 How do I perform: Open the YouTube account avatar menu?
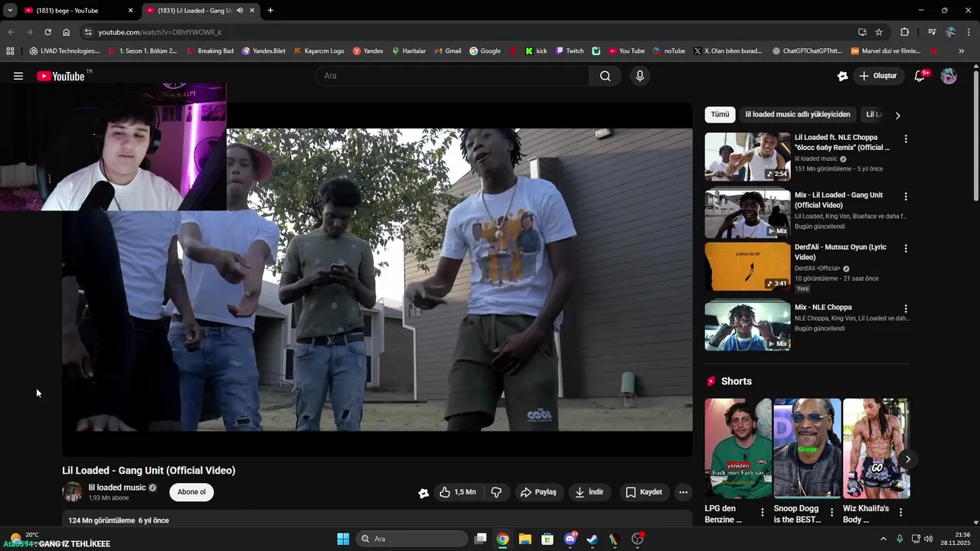(x=949, y=76)
